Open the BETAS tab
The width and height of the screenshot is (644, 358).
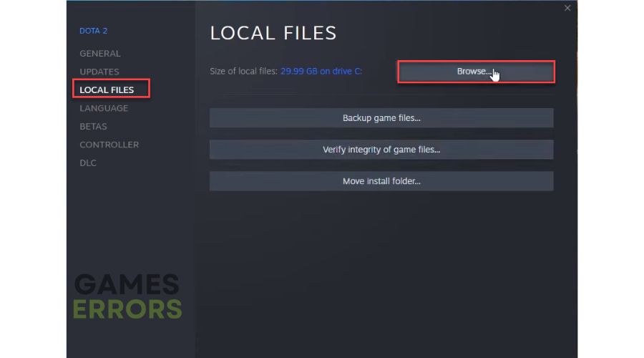[93, 126]
